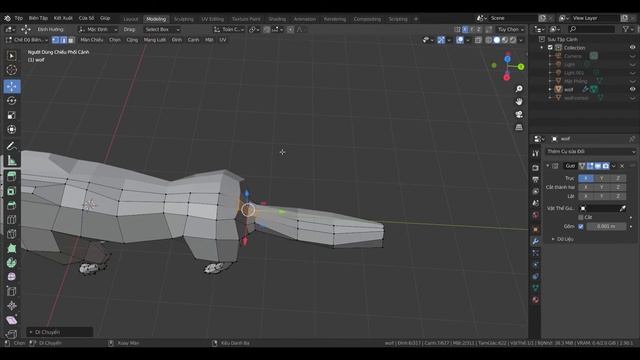
Task: Activate the Scale tool
Action: pos(11,115)
